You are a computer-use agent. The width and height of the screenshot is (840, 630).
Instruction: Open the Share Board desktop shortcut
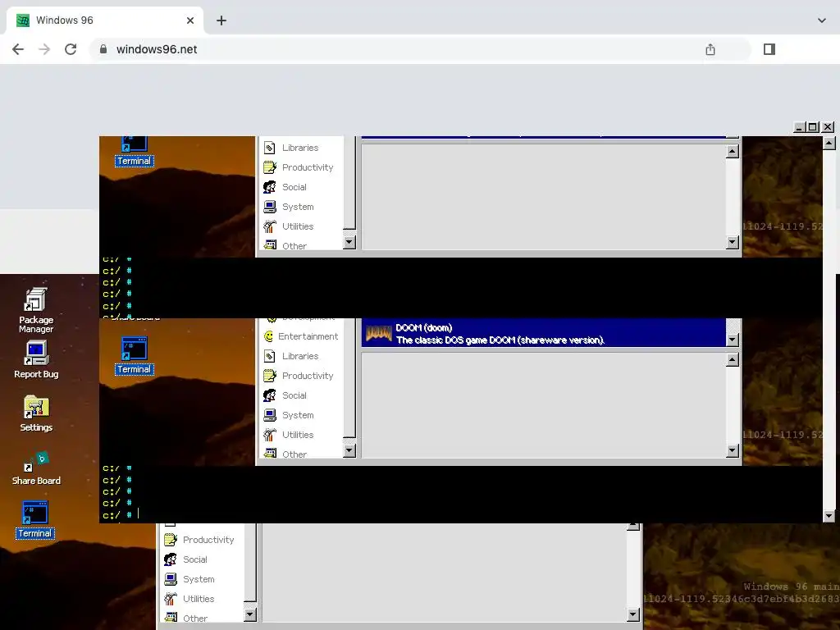[36, 468]
